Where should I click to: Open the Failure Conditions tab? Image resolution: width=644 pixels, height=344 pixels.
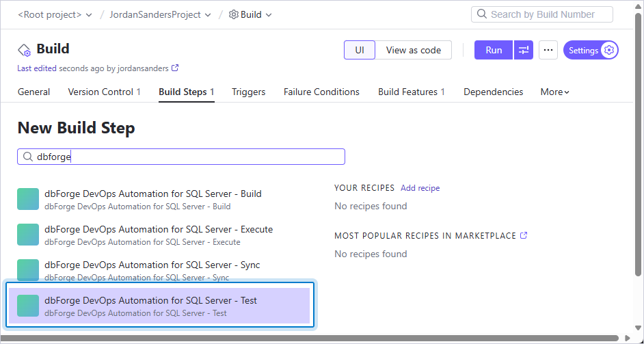(321, 92)
